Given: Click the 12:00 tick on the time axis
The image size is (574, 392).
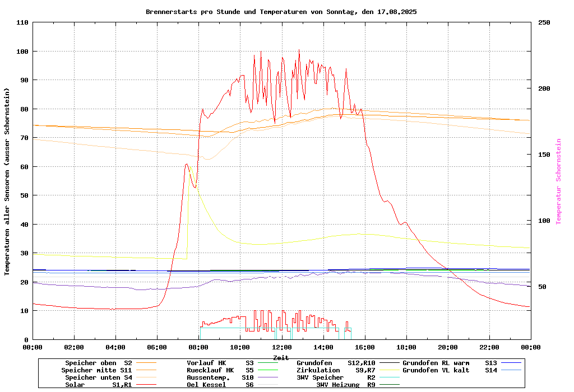Looking at the screenshot, I should tap(281, 347).
